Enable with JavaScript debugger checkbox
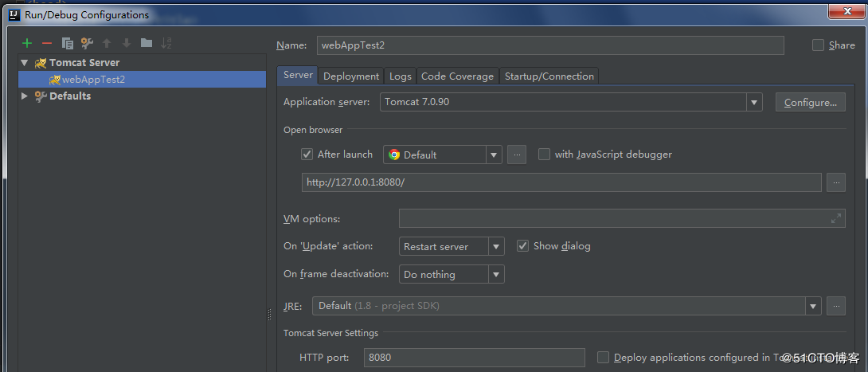The height and width of the screenshot is (372, 868). click(544, 155)
